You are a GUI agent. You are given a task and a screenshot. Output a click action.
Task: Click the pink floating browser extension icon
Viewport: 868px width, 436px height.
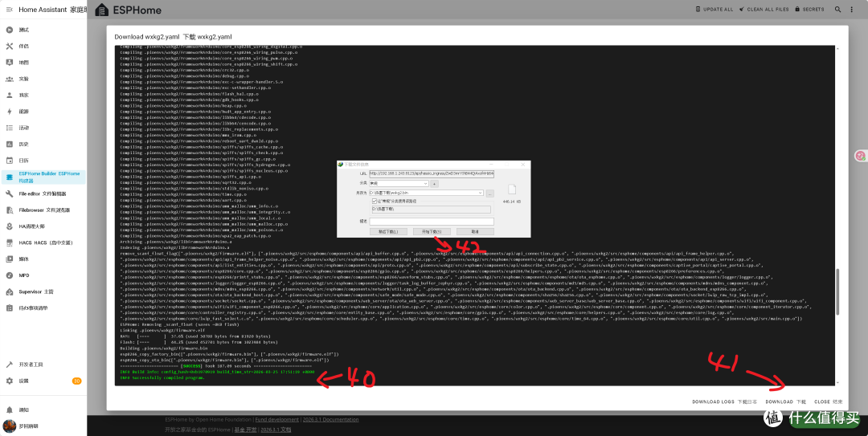861,156
